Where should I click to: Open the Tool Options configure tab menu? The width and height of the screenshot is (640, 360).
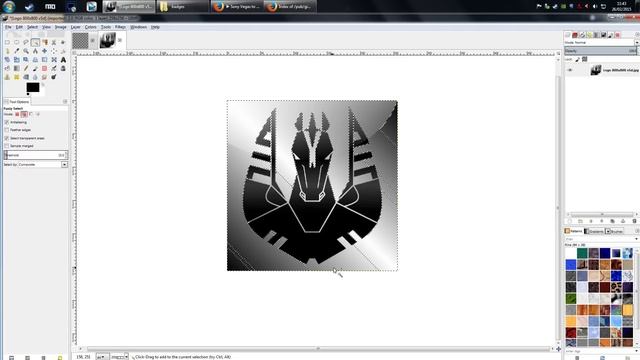(65, 102)
